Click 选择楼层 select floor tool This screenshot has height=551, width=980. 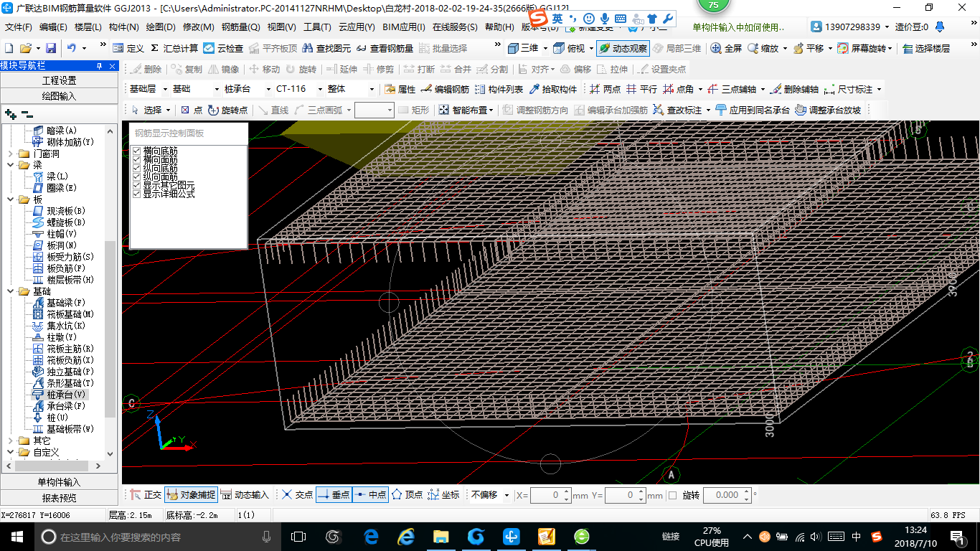tap(925, 48)
